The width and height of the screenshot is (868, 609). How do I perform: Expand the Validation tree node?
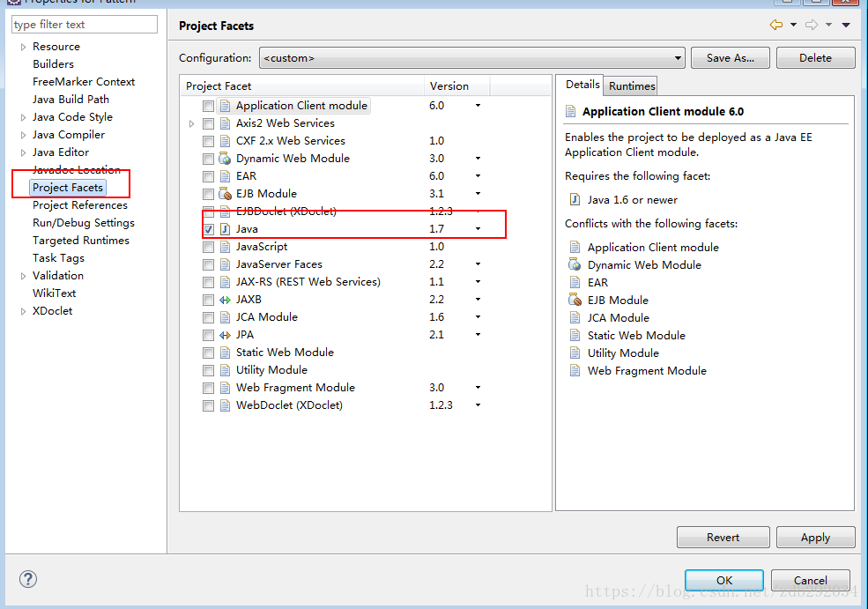click(x=23, y=276)
